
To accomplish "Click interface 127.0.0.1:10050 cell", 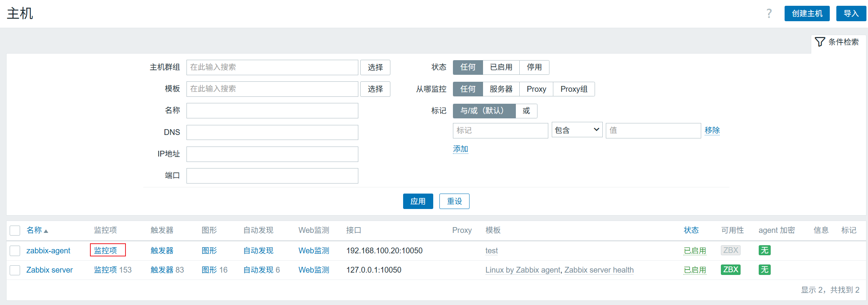I will pyautogui.click(x=374, y=270).
